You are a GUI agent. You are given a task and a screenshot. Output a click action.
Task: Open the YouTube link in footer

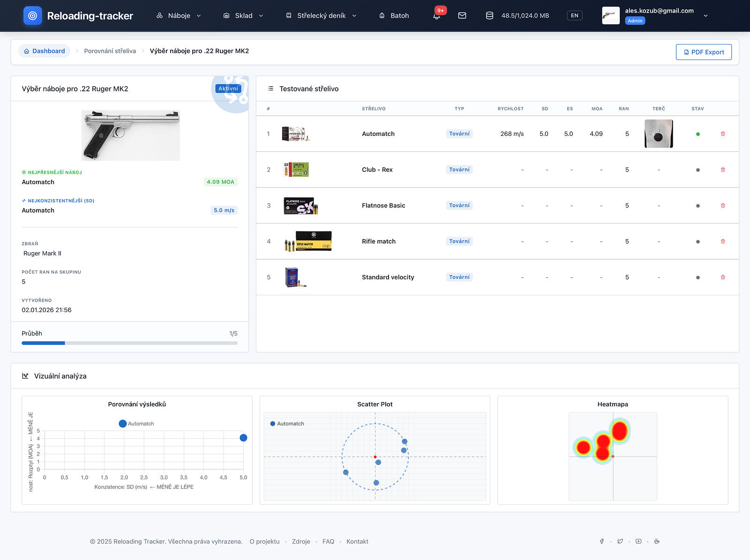click(x=638, y=541)
